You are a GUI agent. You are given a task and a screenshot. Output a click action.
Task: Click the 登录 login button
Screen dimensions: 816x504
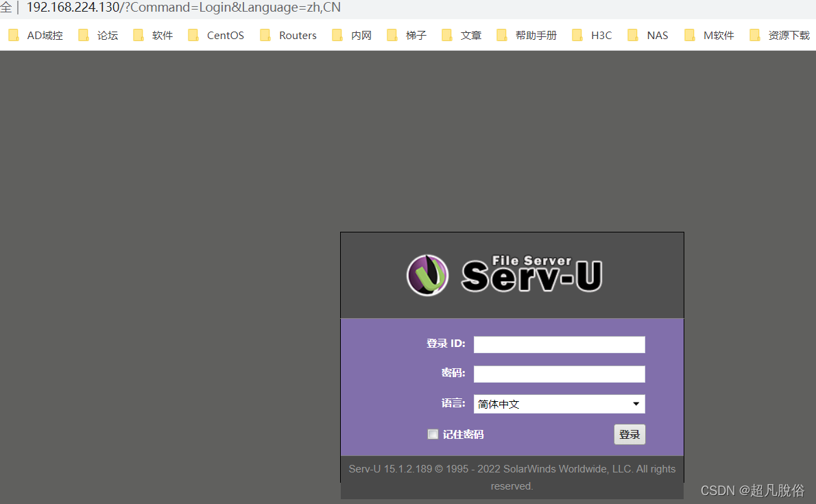click(629, 434)
